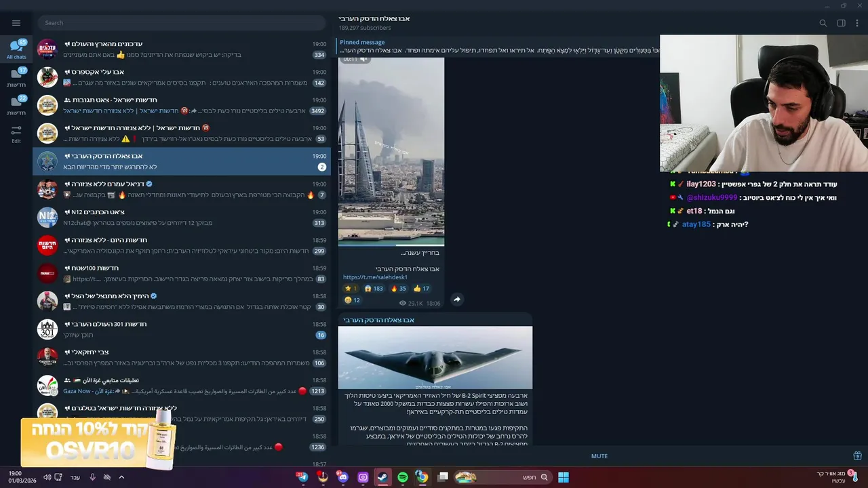Image resolution: width=868 pixels, height=488 pixels.
Task: Open the microphone tray icon
Action: pos(93,477)
